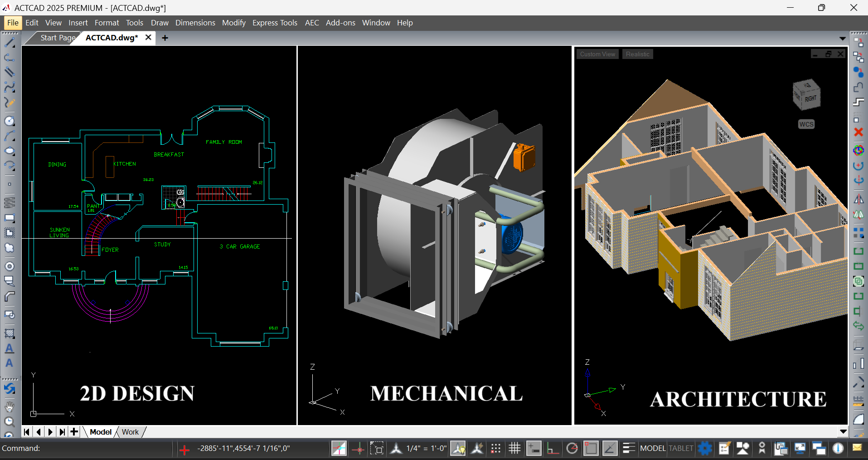The height and width of the screenshot is (460, 868).
Task: Open the Add-ons menu
Action: click(340, 23)
